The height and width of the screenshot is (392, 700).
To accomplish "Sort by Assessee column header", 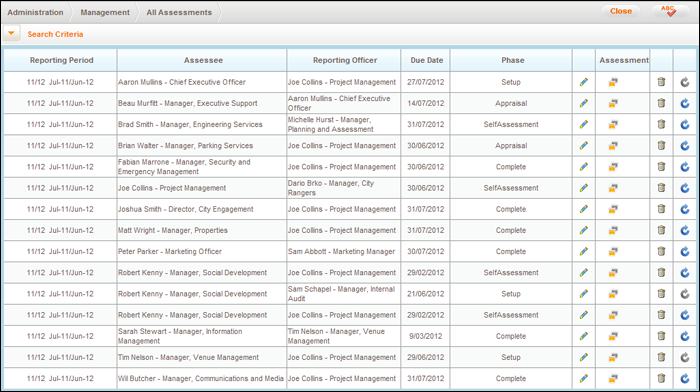I will pos(203,60).
